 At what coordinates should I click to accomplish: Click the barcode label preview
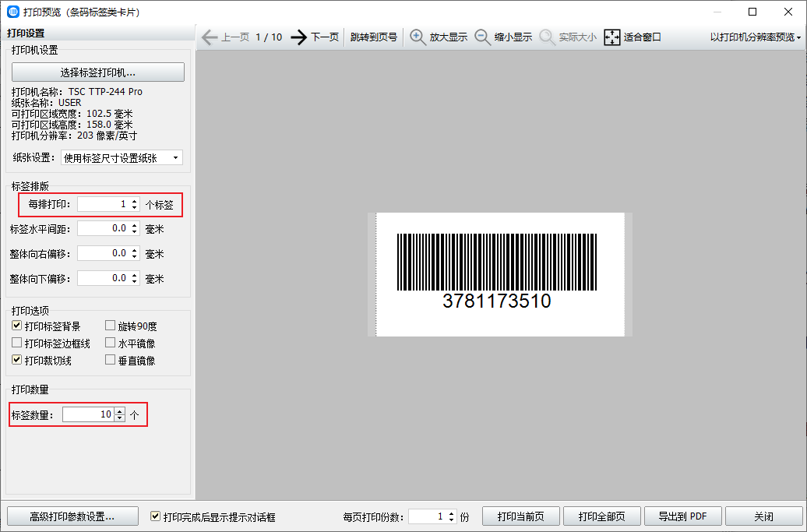500,275
